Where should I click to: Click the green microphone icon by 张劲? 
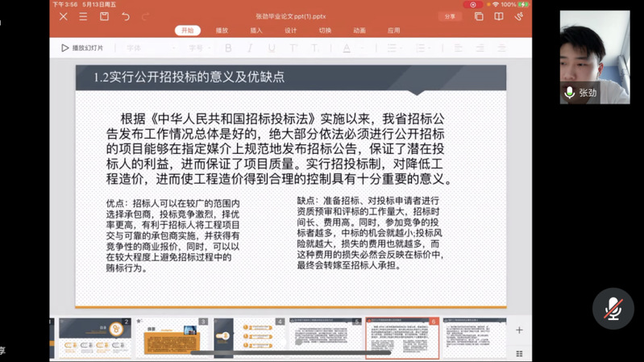click(x=570, y=93)
